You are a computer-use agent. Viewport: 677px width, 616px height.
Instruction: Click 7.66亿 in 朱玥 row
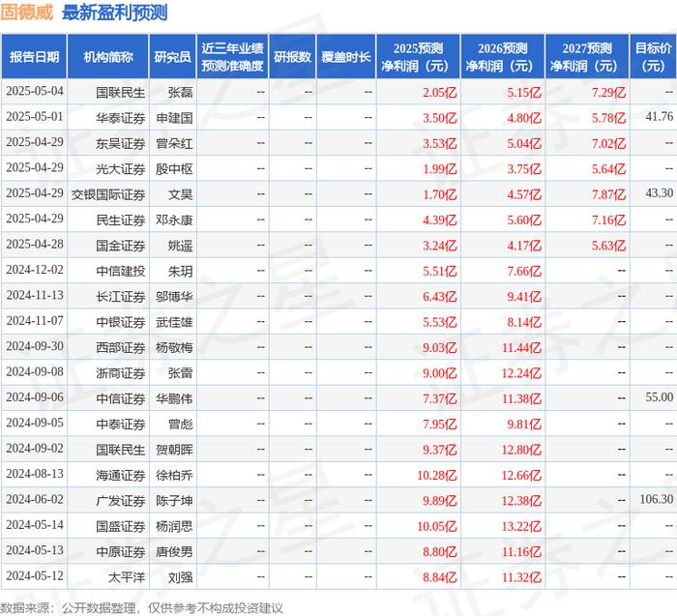coord(524,271)
